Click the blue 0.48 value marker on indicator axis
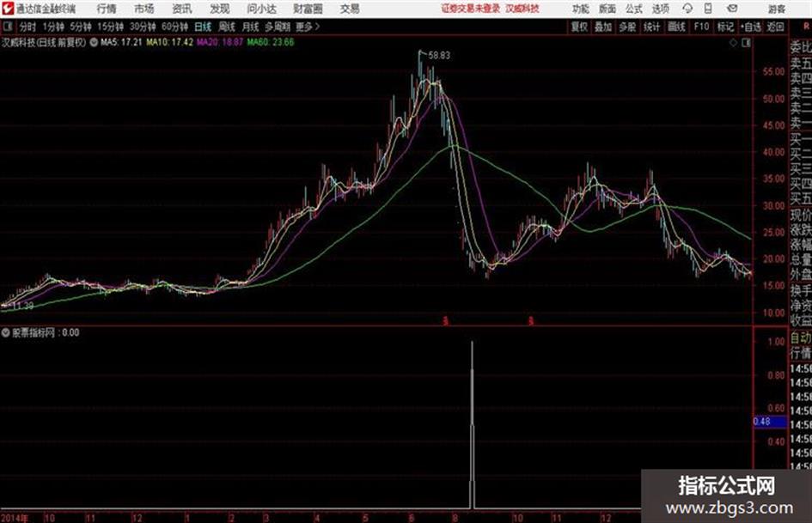The height and width of the screenshot is (523, 812). 770,422
